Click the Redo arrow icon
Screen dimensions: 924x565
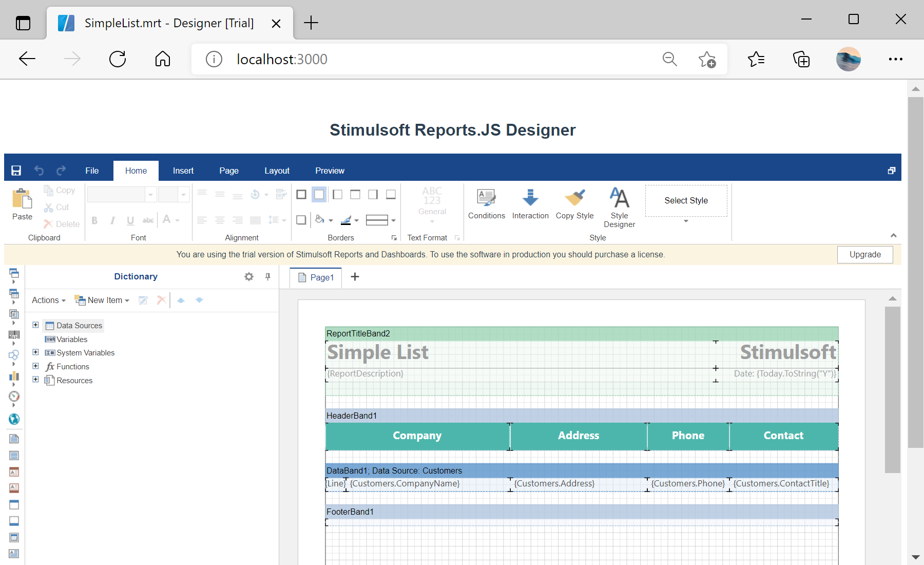click(x=61, y=171)
